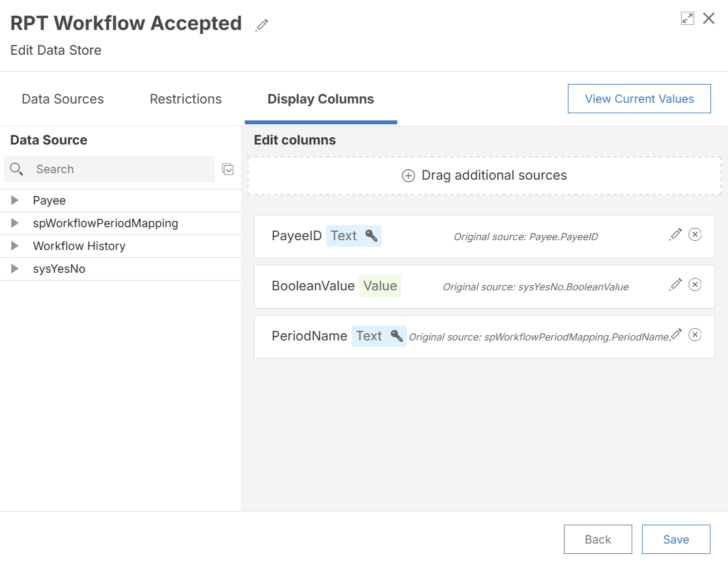
Task: Save the data store
Action: pos(675,539)
